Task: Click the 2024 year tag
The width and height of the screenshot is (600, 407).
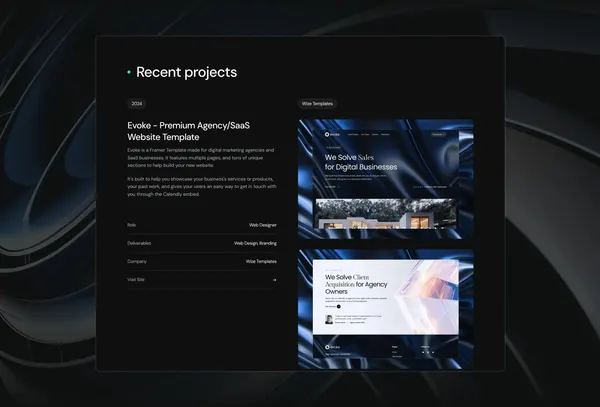Action: click(x=137, y=104)
